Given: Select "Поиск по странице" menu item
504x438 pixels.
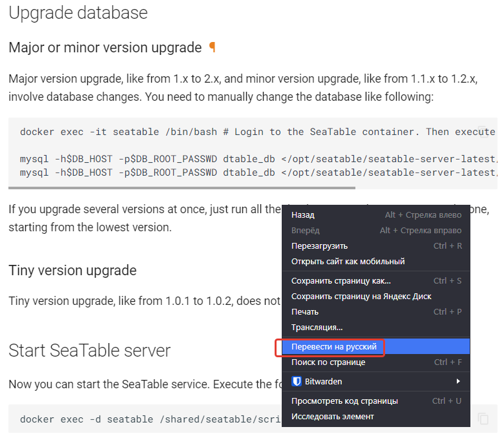Looking at the screenshot, I should (x=328, y=362).
